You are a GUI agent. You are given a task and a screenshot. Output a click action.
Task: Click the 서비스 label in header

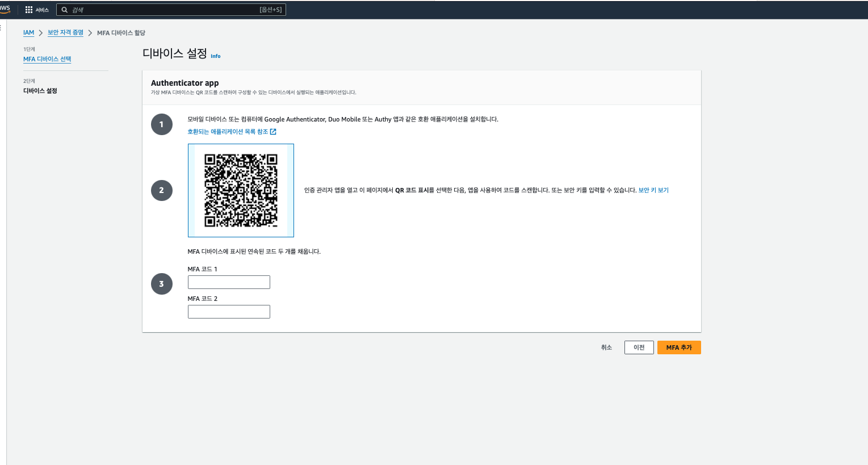pos(42,10)
